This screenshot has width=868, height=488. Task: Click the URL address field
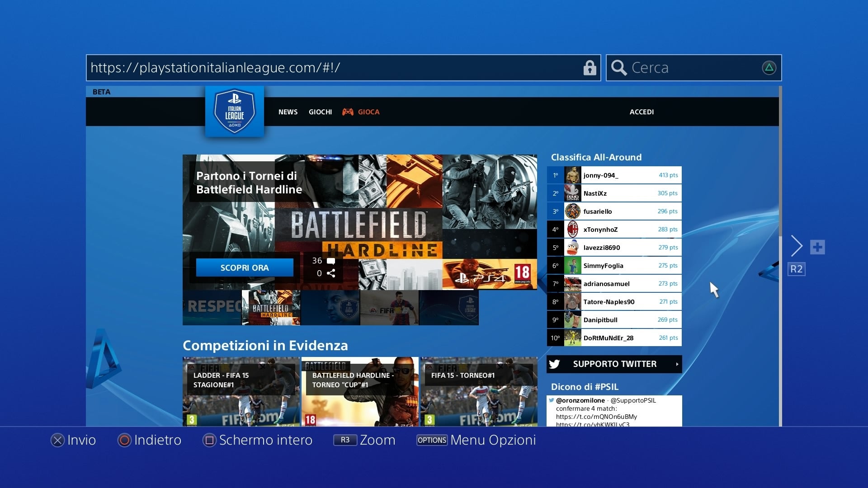point(343,68)
